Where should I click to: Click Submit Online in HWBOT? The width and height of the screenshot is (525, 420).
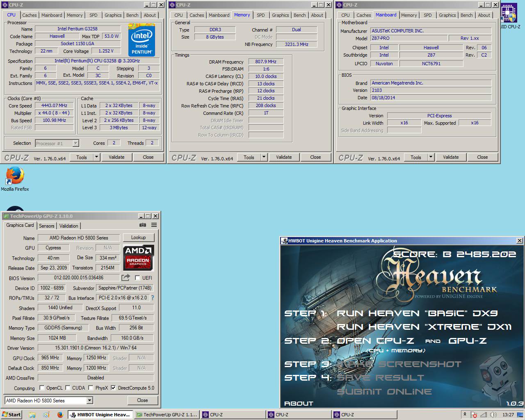[384, 392]
